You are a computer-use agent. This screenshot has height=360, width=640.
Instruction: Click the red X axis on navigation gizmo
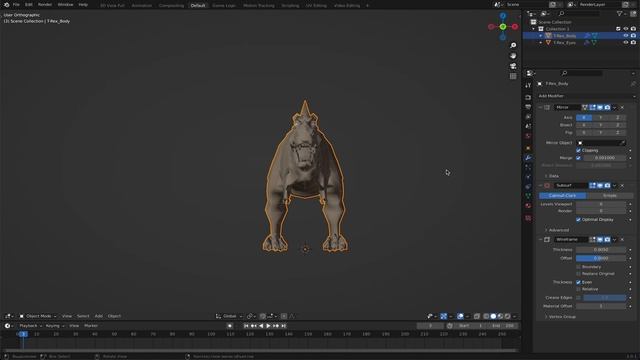515,27
